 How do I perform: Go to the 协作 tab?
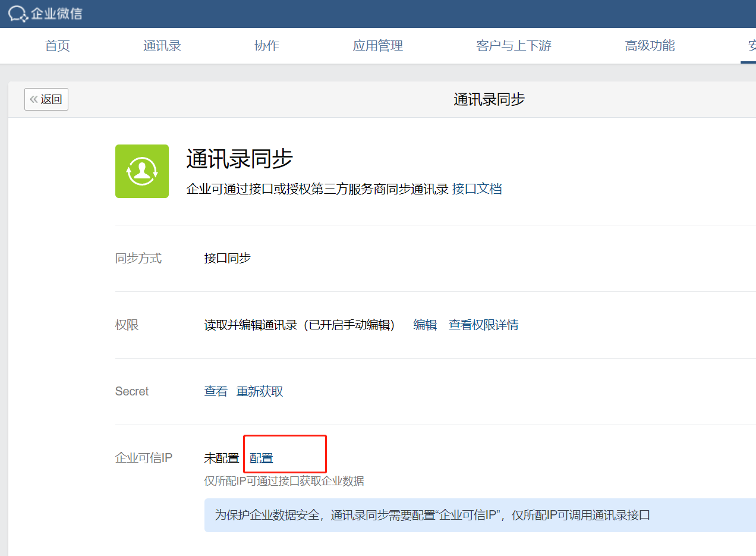[266, 46]
